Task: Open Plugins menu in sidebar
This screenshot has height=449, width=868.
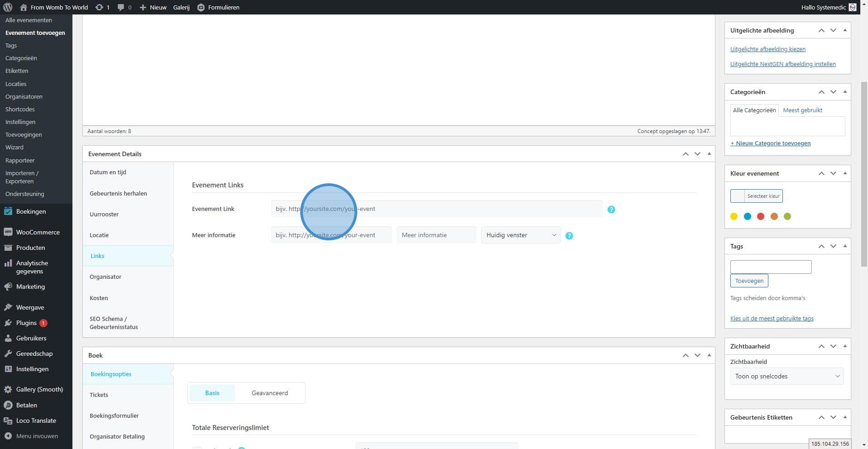Action: coord(26,323)
